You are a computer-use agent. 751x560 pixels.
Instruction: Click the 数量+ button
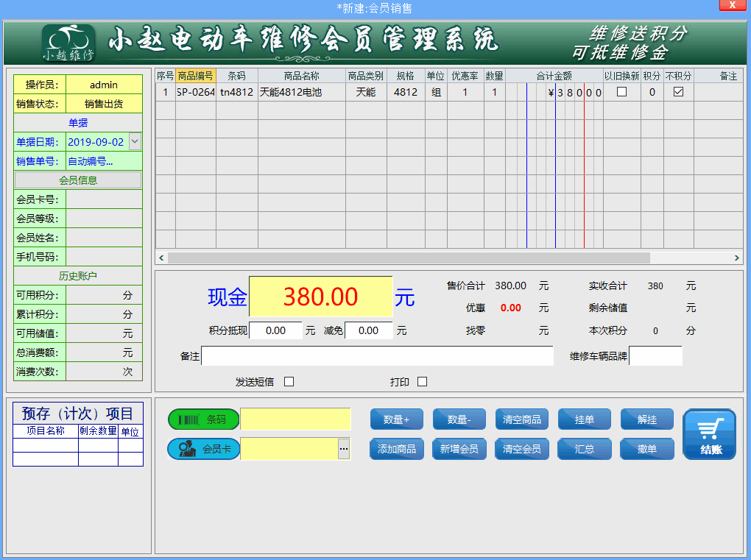coord(397,419)
